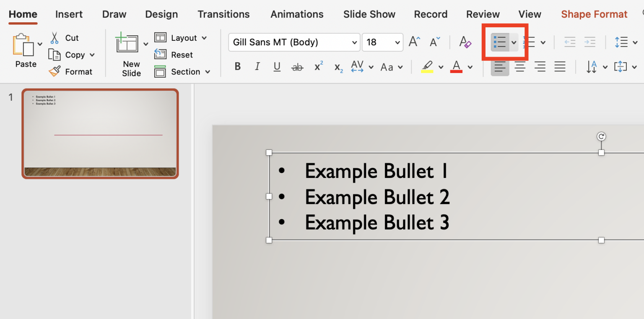The image size is (644, 319).
Task: Switch to Home tab
Action: [x=23, y=14]
